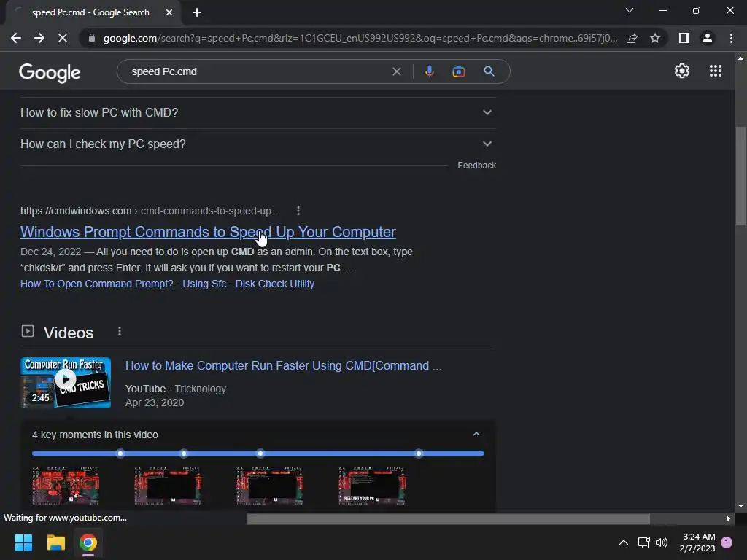The width and height of the screenshot is (747, 560).
Task: Expand 'How can I check my PC speed?'
Action: point(258,144)
